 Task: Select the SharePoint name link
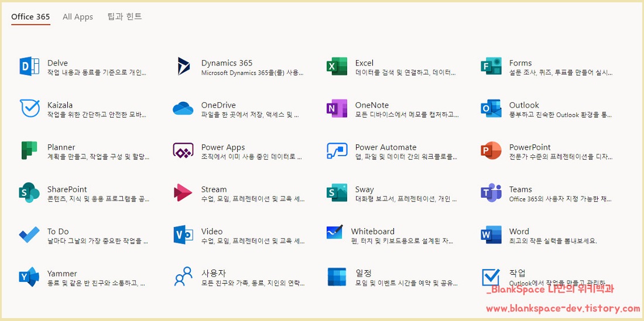[67, 189]
